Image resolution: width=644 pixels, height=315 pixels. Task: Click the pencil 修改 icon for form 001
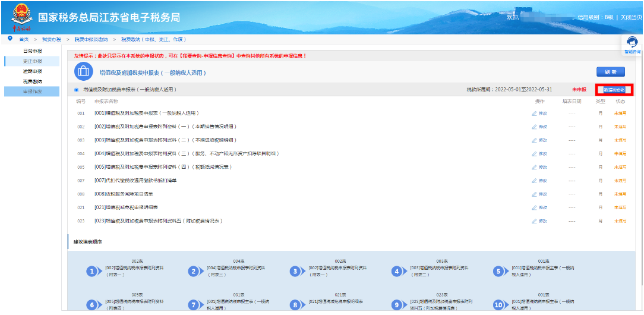(535, 113)
